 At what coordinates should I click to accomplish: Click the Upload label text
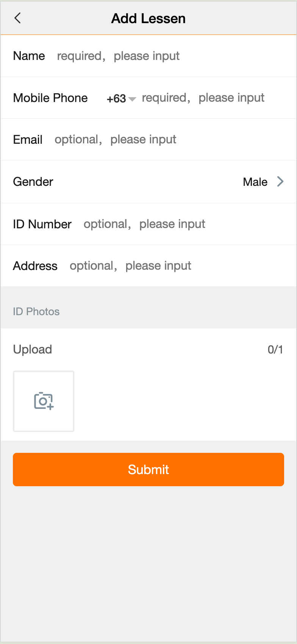pos(33,349)
